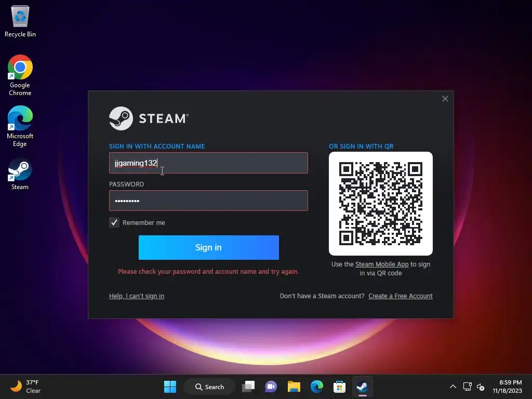Screen dimensions: 532x399
Task: Open File Explorer from the taskbar
Action: pos(294,387)
